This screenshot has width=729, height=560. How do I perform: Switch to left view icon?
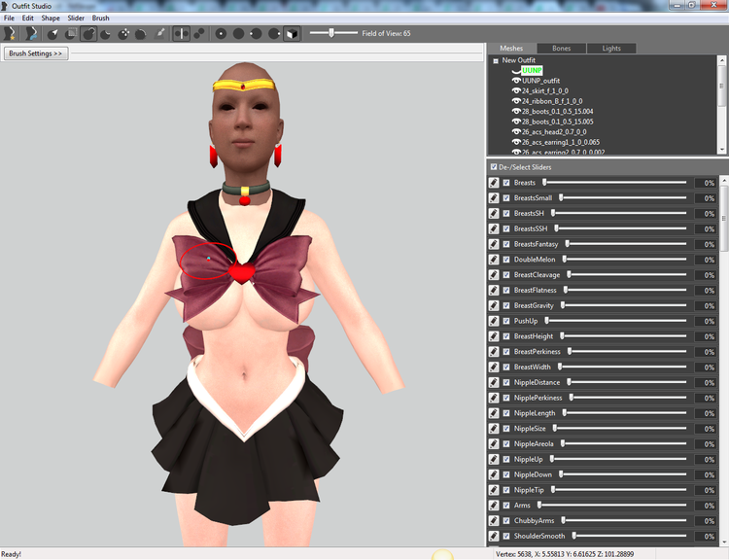pos(256,33)
